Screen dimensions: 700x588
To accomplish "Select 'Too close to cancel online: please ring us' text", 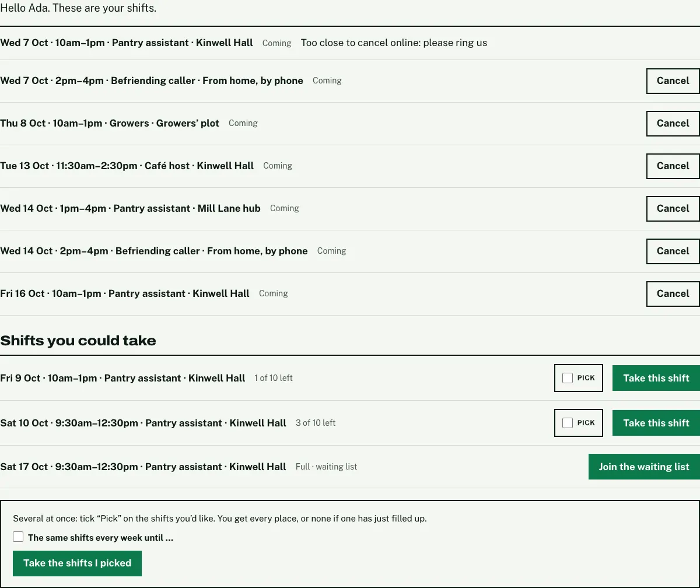I will pos(394,43).
